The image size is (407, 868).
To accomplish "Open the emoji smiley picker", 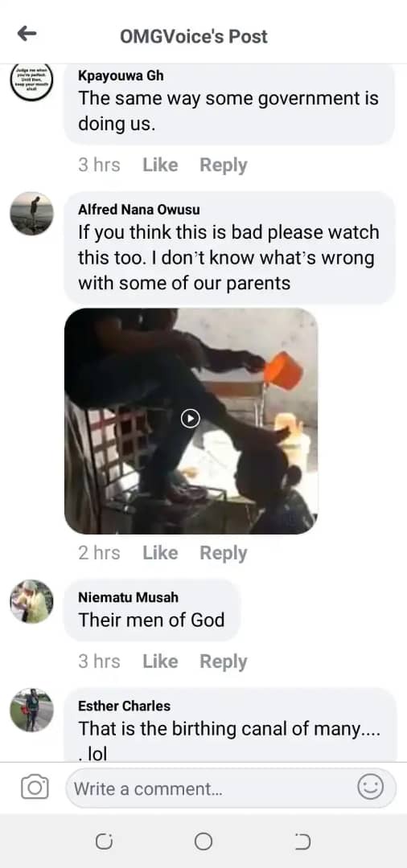I will pos(370,787).
